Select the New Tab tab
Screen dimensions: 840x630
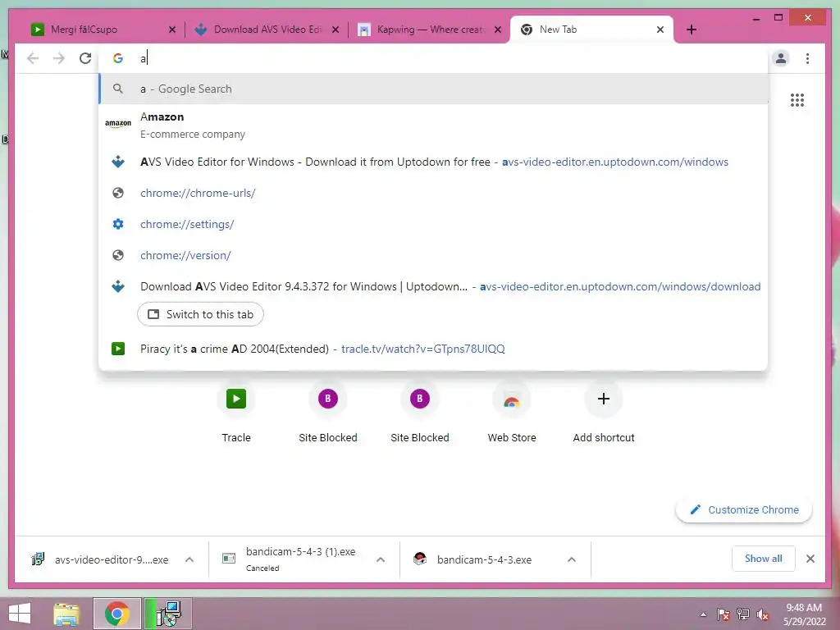592,30
